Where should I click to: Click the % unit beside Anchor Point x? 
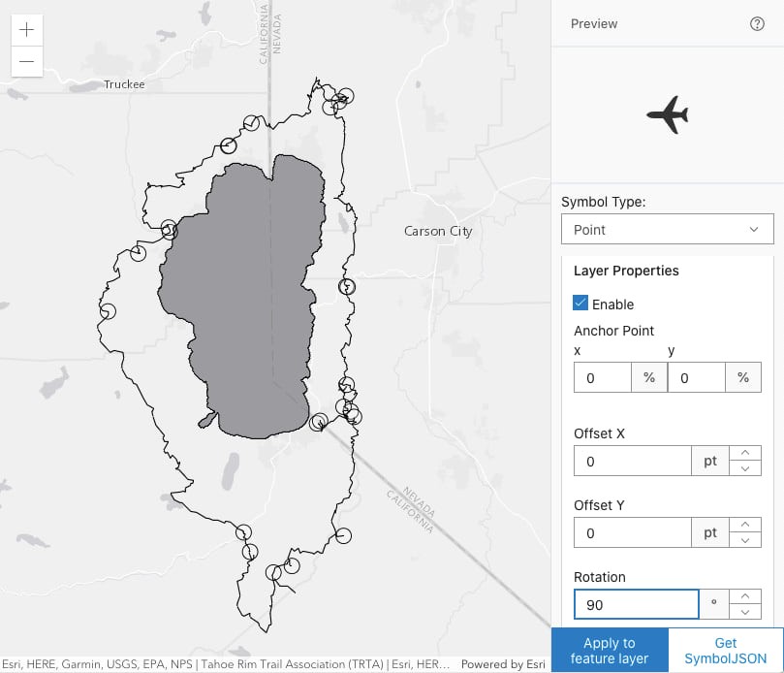point(648,377)
